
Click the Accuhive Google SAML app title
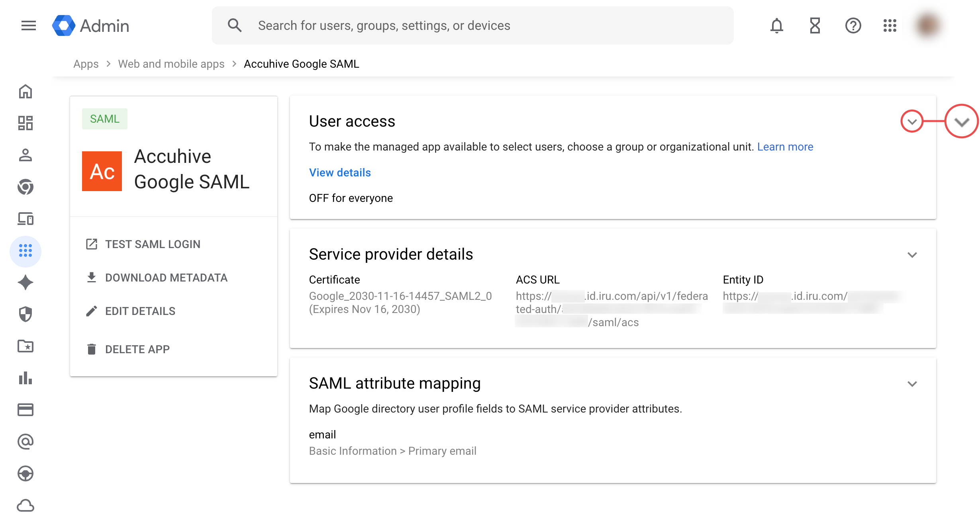192,169
